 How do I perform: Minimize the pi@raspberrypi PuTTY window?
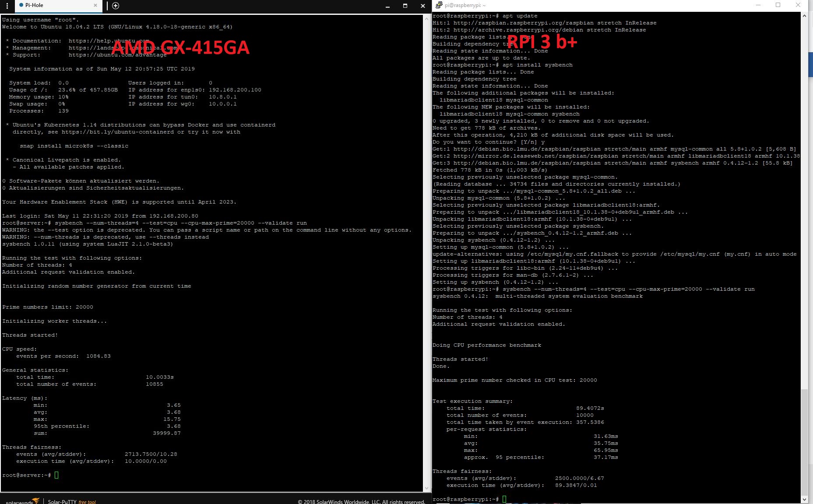click(759, 5)
